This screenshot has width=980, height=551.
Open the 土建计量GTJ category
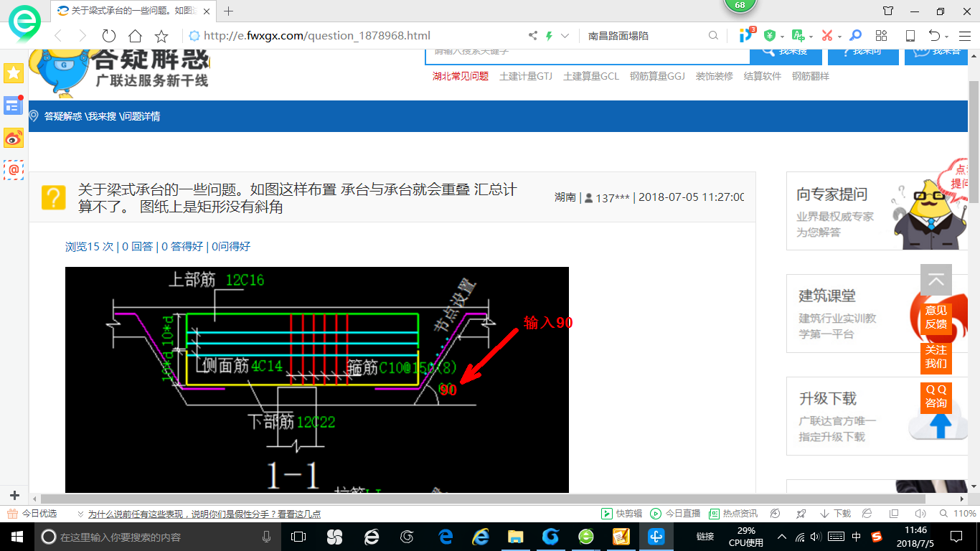click(x=526, y=76)
